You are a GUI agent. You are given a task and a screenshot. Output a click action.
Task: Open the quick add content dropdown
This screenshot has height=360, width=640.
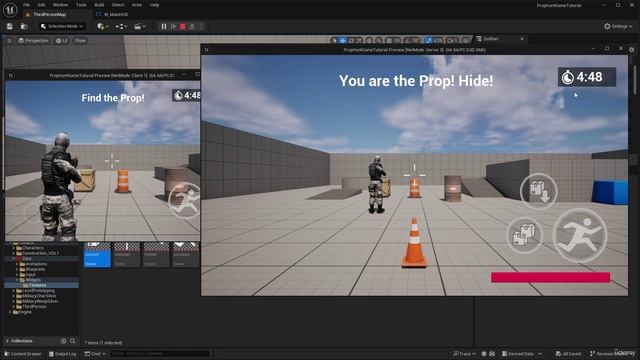pyautogui.click(x=103, y=26)
